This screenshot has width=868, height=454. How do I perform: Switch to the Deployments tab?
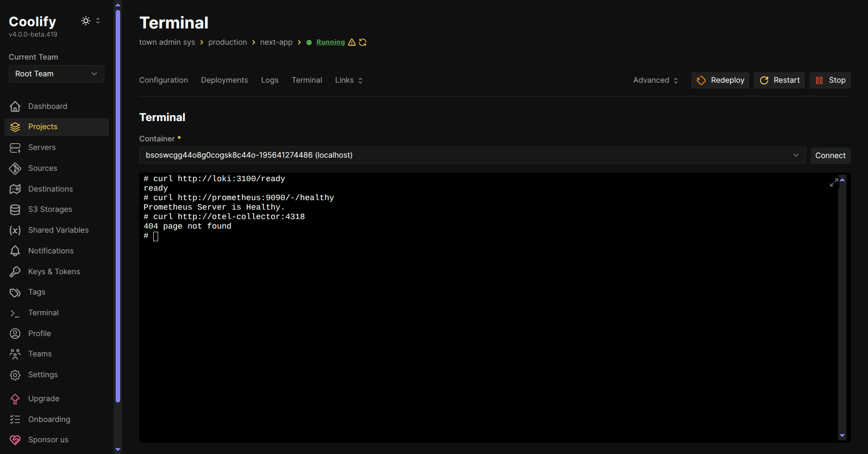tap(224, 80)
